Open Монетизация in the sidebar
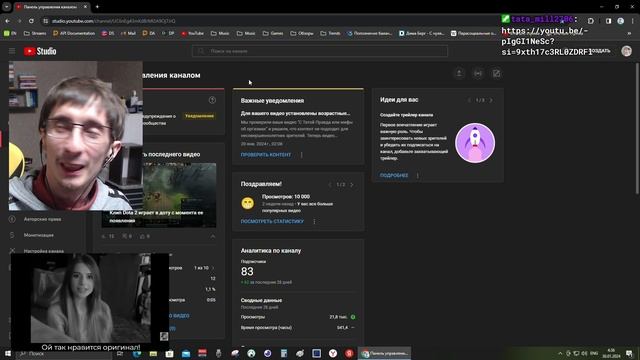Screen dimensions: 640x360 click(39, 235)
